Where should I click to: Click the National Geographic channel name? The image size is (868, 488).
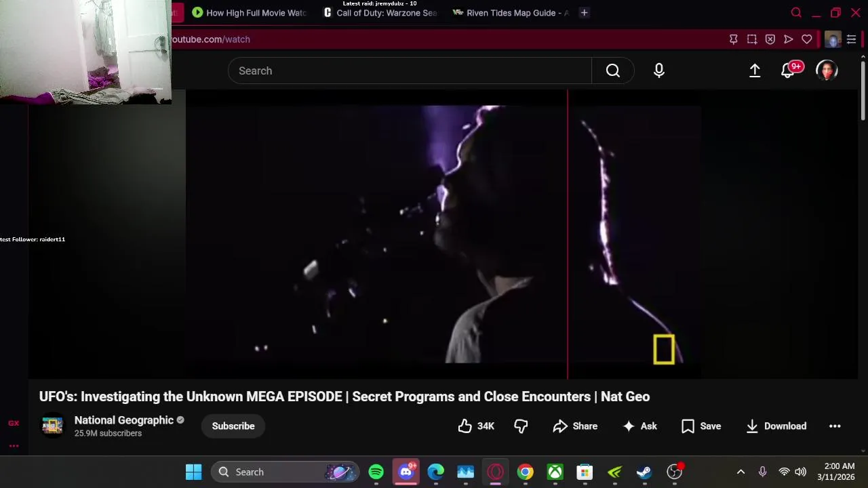pyautogui.click(x=124, y=420)
